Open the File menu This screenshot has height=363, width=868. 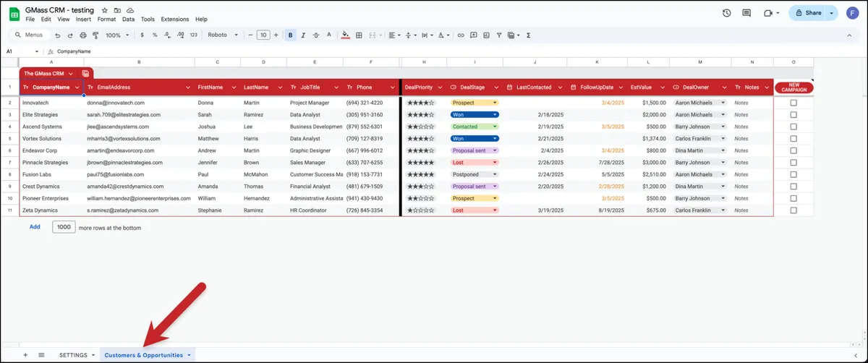click(x=30, y=20)
